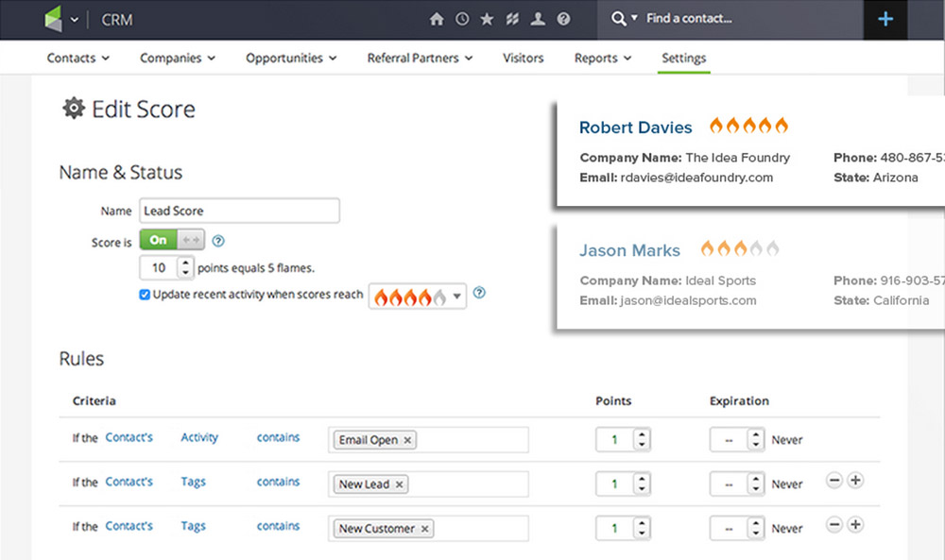
Task: Uncheck Update recent activity when scores reach
Action: point(145,294)
